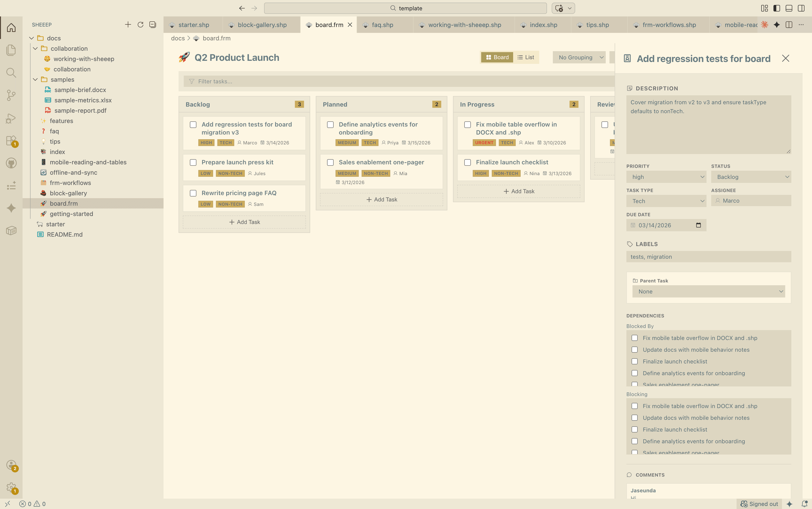Open the No Grouping dropdown
The width and height of the screenshot is (812, 509).
[579, 57]
